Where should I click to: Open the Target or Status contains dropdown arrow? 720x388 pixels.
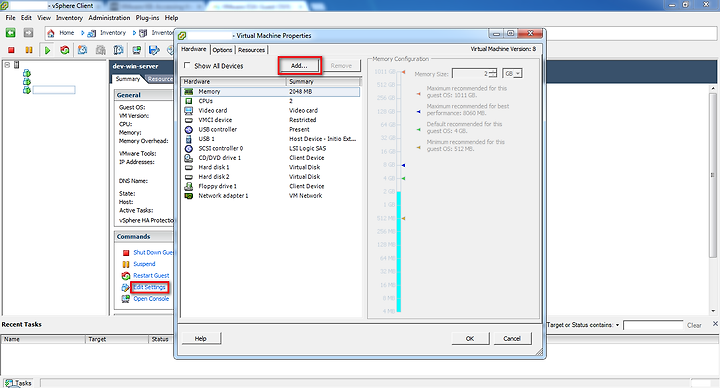pyautogui.click(x=617, y=325)
